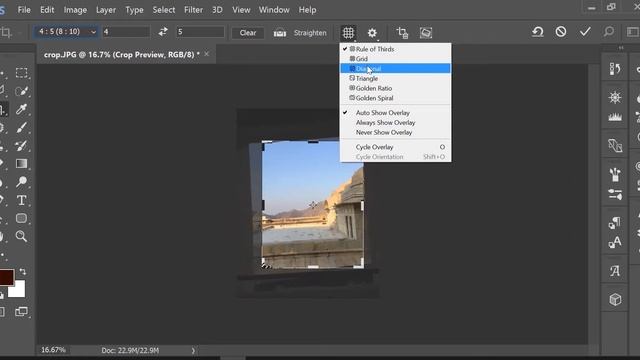Image resolution: width=640 pixels, height=360 pixels.
Task: Open the Window menu
Action: [x=274, y=10]
